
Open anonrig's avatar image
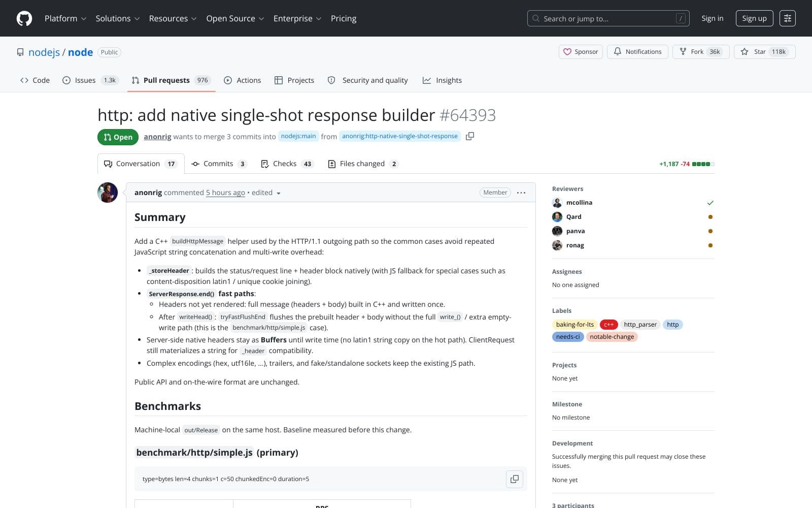(108, 193)
